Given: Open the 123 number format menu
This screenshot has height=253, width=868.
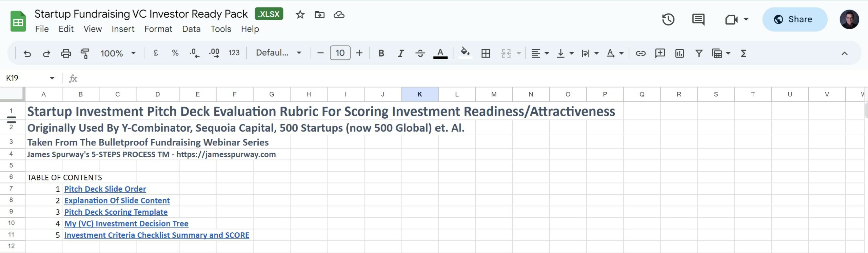Looking at the screenshot, I should (234, 53).
